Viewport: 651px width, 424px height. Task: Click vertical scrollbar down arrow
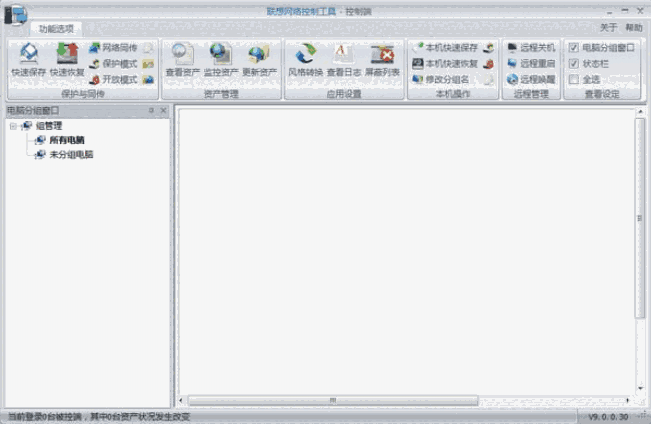pos(640,388)
